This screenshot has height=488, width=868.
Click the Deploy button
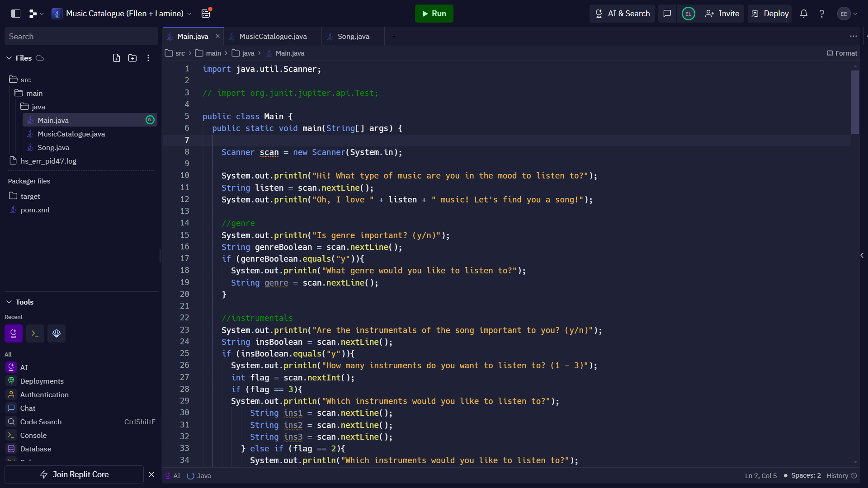point(770,14)
